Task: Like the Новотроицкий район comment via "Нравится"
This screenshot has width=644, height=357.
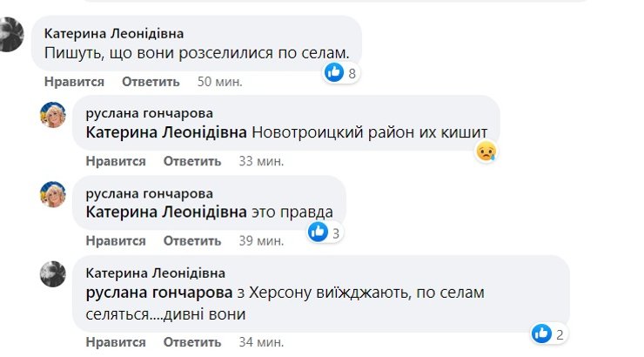Action: pos(116,161)
